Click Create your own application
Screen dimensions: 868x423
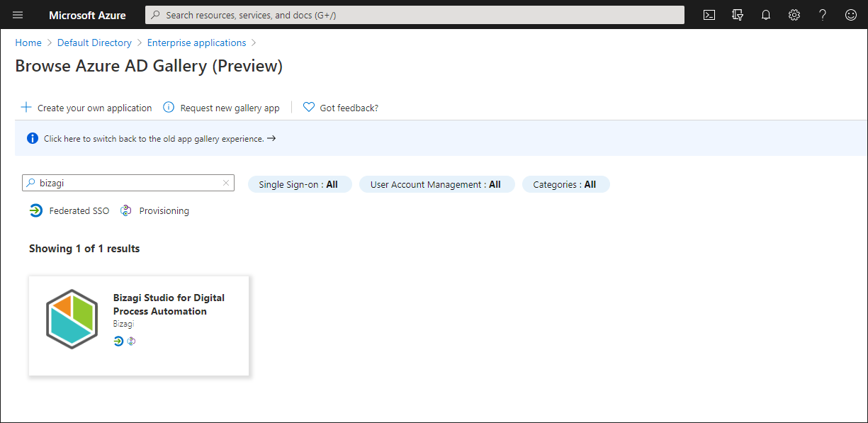tap(86, 108)
